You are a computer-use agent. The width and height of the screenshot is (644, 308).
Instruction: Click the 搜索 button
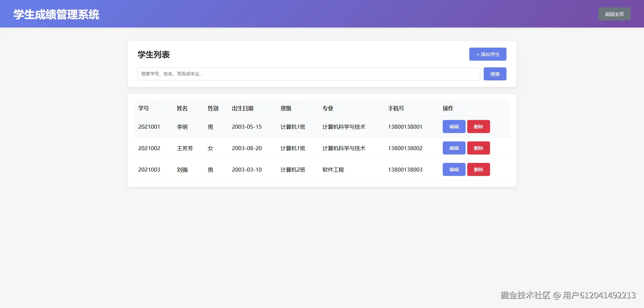coord(495,74)
